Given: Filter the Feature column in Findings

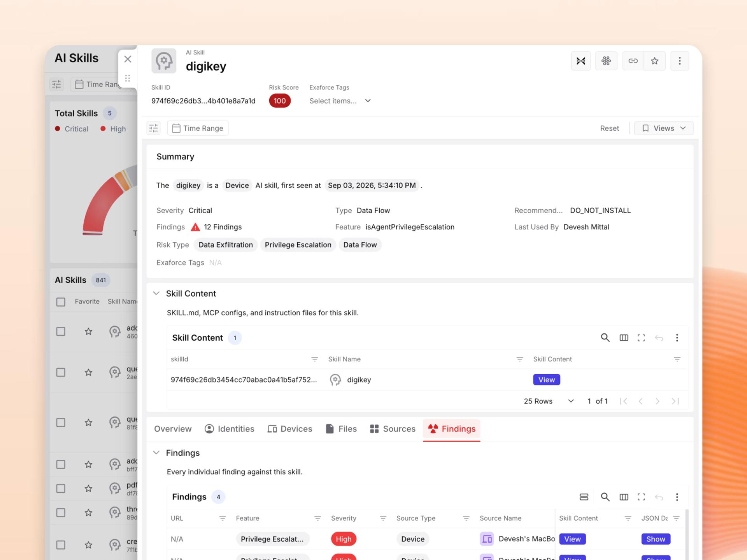Looking at the screenshot, I should (x=317, y=518).
